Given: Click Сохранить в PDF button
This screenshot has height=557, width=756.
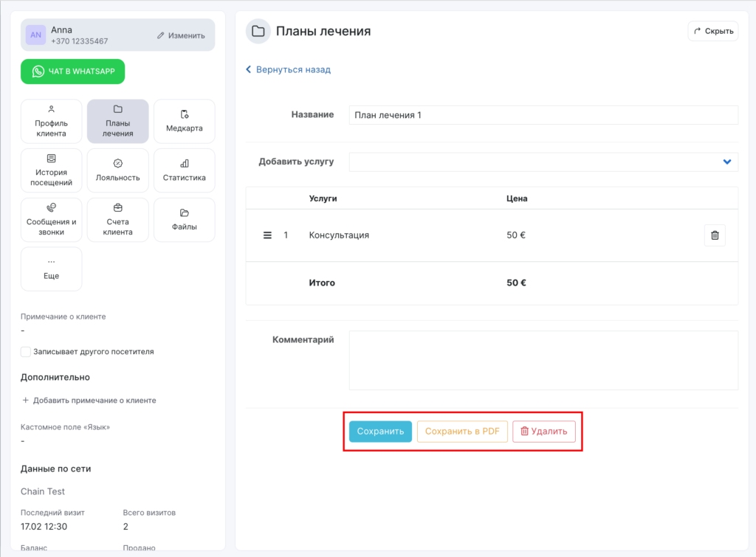Looking at the screenshot, I should [462, 432].
